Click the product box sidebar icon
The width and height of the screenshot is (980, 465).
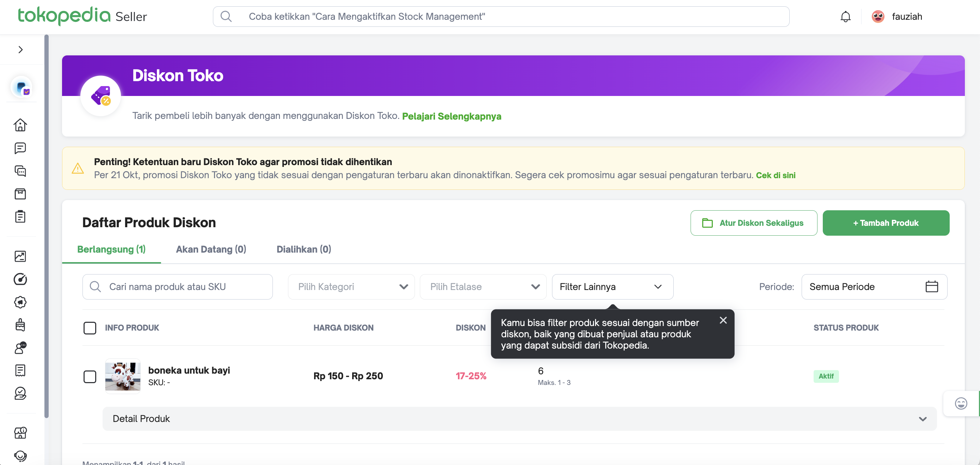point(20,194)
